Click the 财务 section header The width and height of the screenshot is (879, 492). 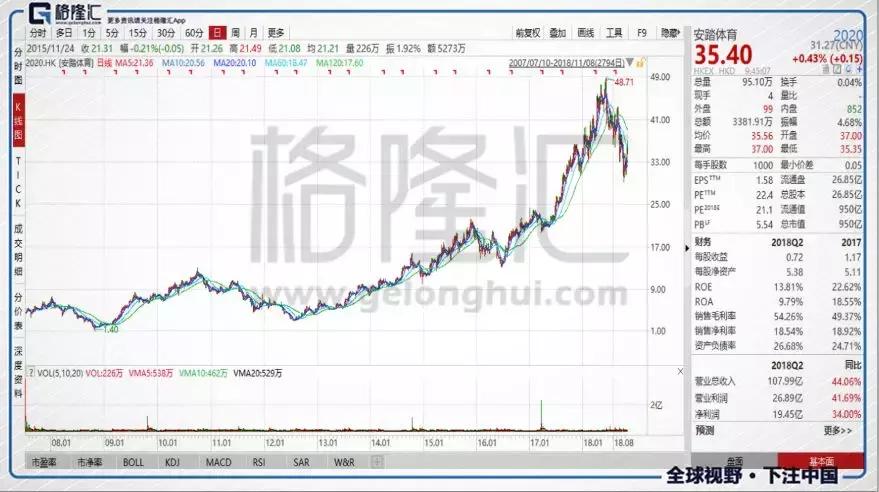coord(702,242)
